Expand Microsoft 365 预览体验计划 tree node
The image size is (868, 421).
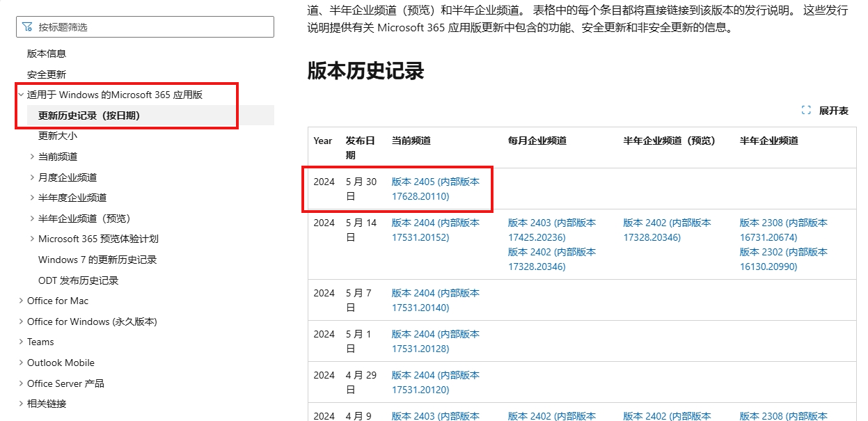click(x=32, y=239)
